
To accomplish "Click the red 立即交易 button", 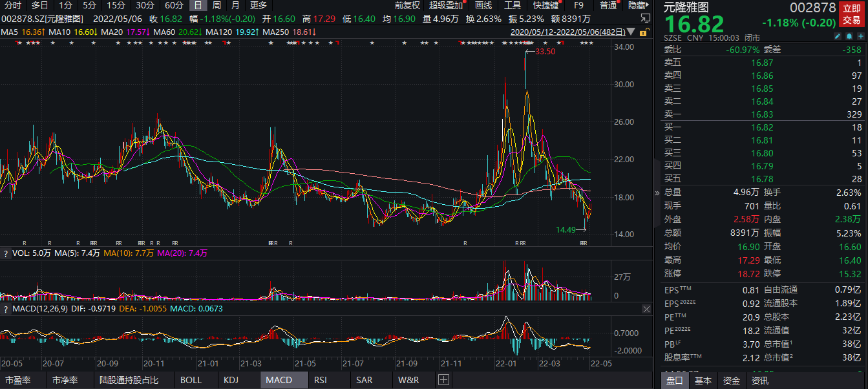I will tap(851, 14).
